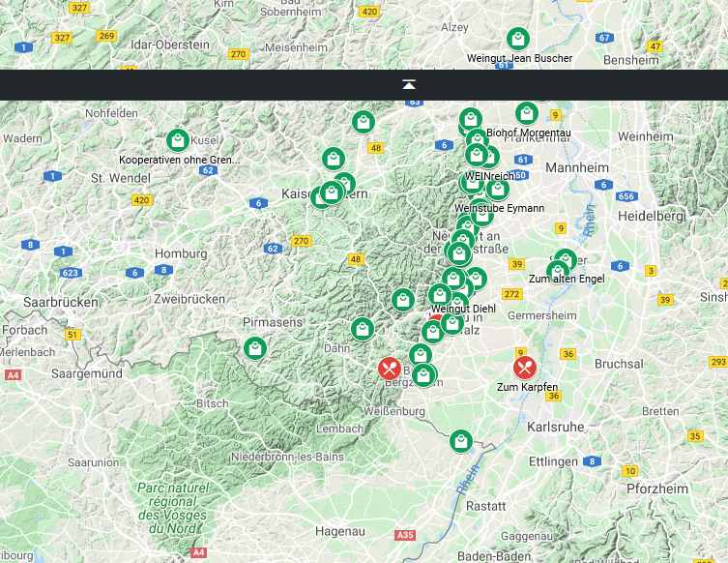Open the southernmost green shop marker by the Rhein
This screenshot has height=563, width=728.
[x=461, y=441]
